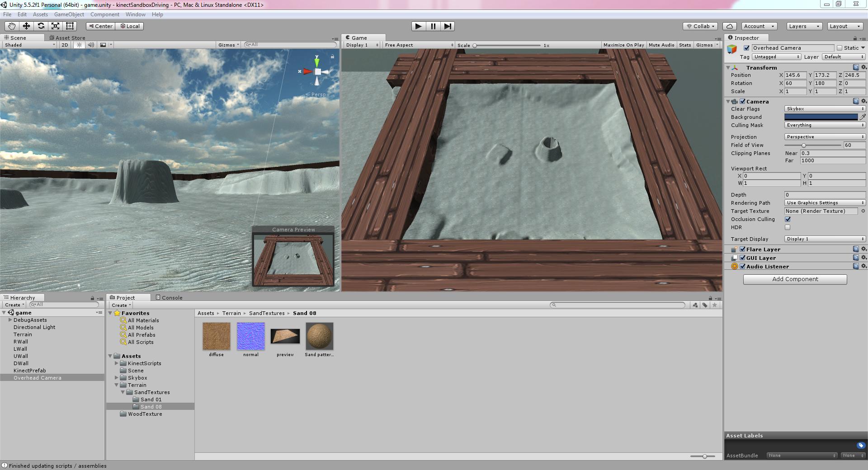Open Rendering Path dropdown

(x=825, y=203)
